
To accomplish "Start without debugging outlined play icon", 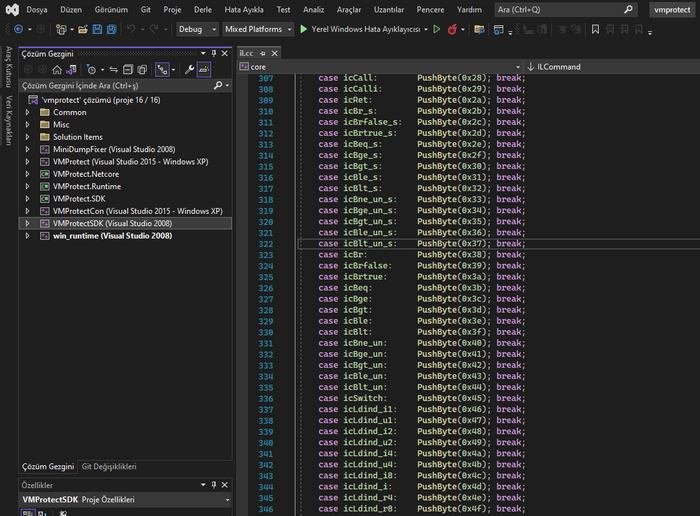I will 437,29.
